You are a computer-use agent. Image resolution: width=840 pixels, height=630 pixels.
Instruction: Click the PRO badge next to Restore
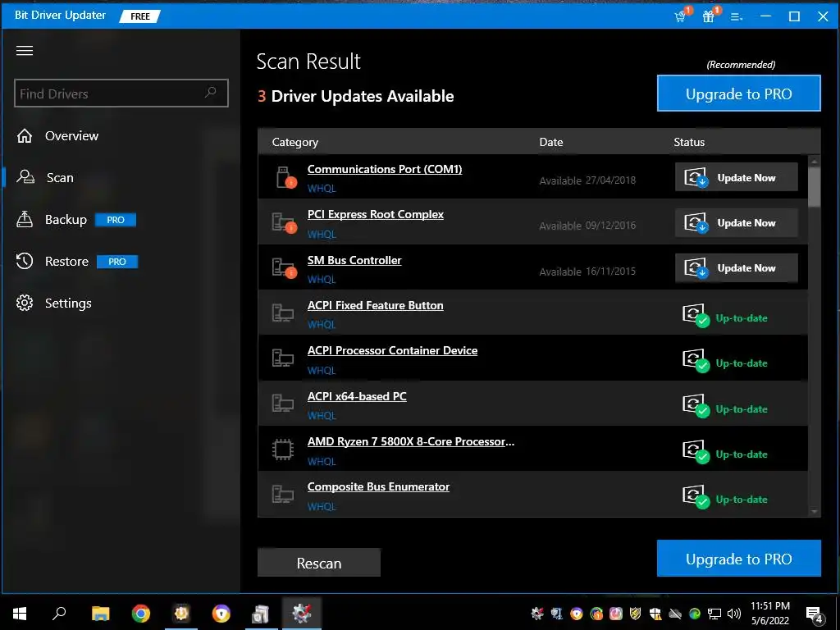click(x=117, y=262)
